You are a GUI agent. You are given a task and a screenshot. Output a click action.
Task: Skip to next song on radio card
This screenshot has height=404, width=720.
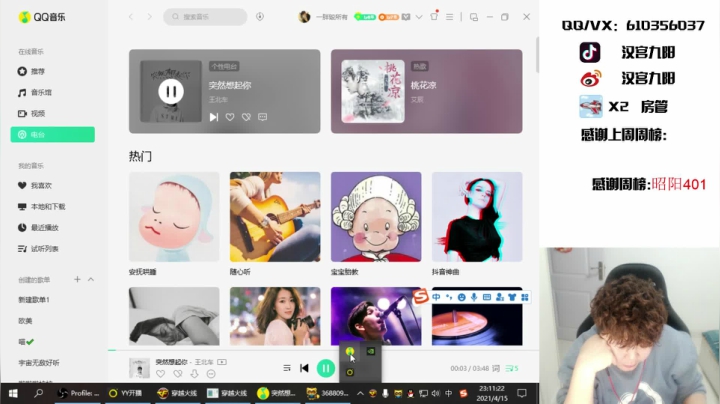pos(214,117)
